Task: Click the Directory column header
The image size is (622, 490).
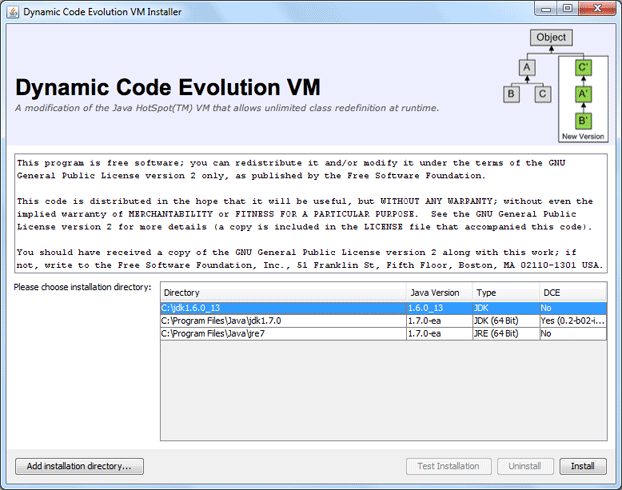Action: pos(284,293)
